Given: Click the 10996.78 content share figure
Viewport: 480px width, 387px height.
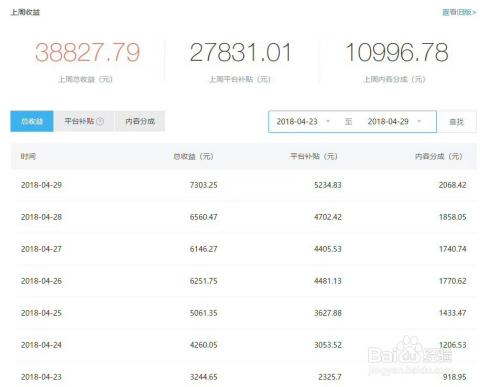Looking at the screenshot, I should (x=397, y=53).
